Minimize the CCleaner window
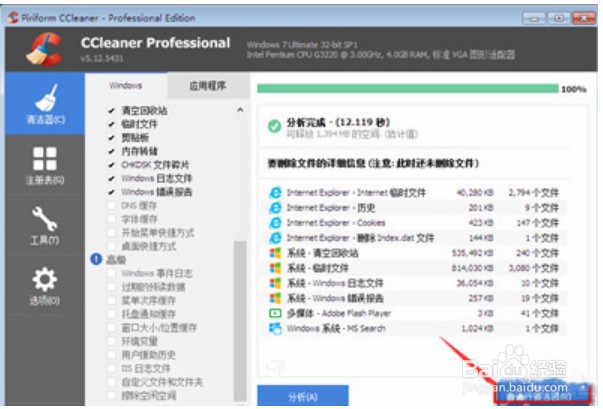 click(533, 18)
